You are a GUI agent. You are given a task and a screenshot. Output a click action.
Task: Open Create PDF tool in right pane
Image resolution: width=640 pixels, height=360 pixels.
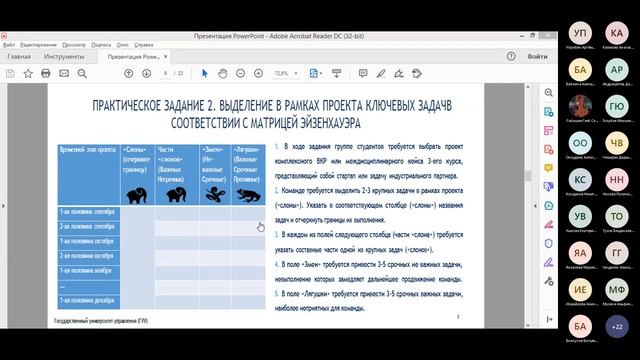tap(549, 149)
